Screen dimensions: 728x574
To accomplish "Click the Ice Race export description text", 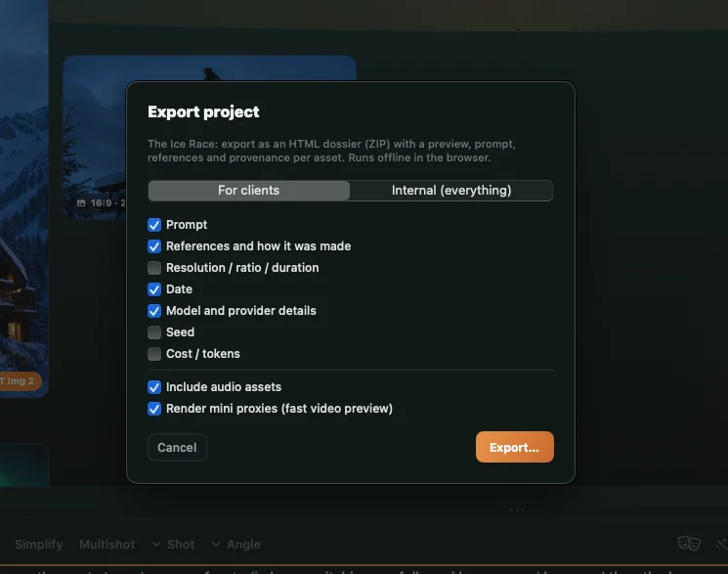I will (331, 151).
